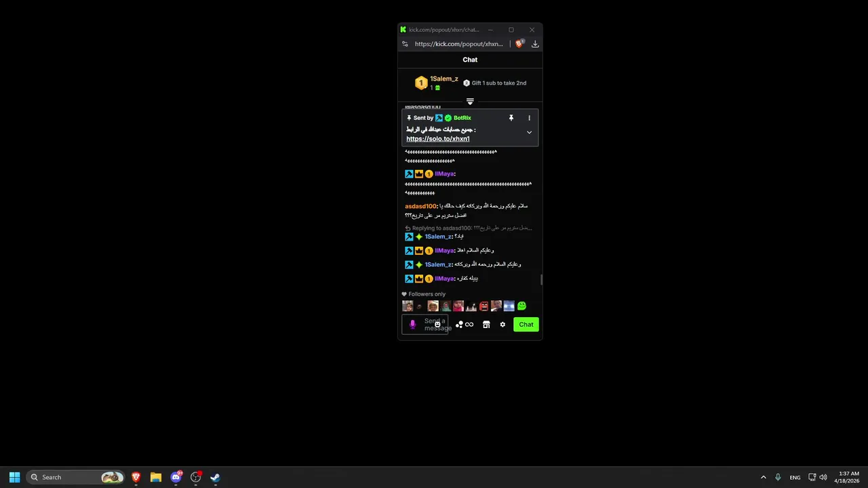Open the volume speaker tray icon
Screen dimensions: 868x488
tap(823, 477)
